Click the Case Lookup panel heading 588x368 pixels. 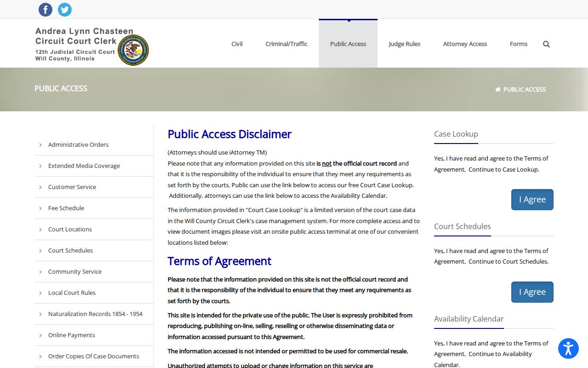(456, 134)
